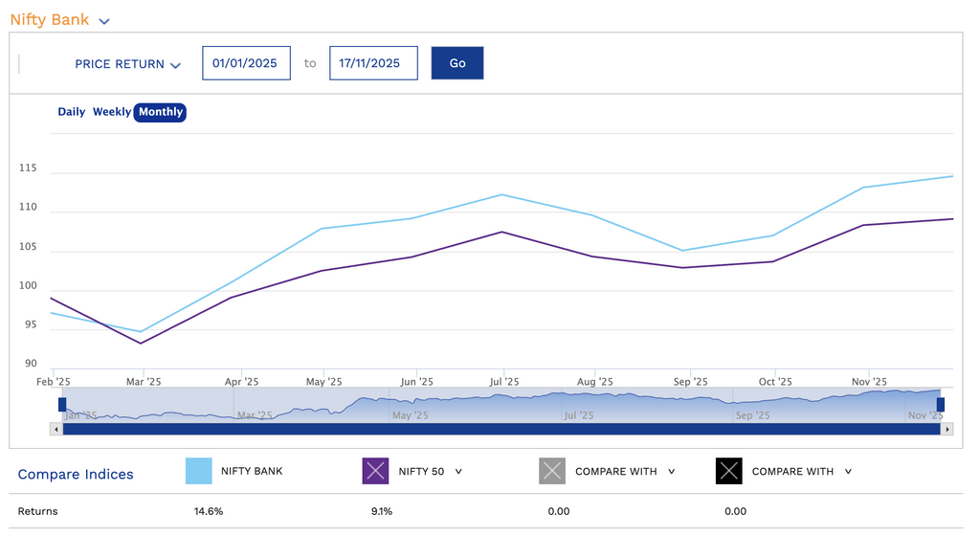Open the Nifty Bank index title dropdown
Screen dimensions: 980x536
click(x=103, y=21)
